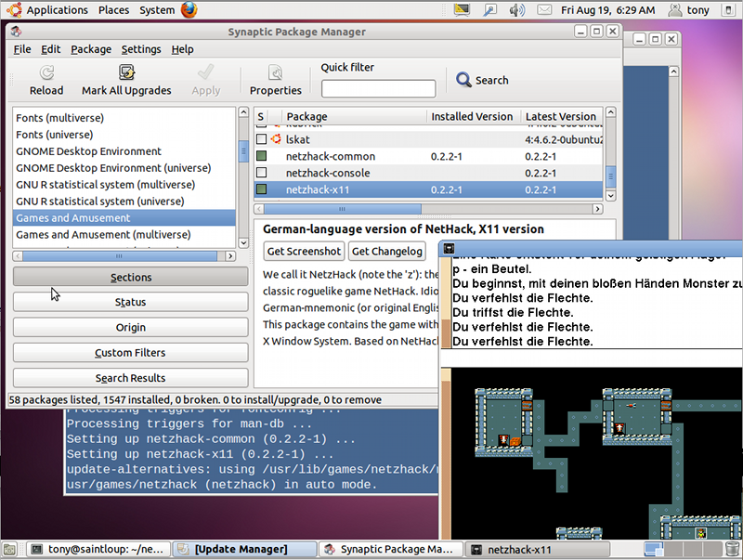743x560 pixels.
Task: Click sections list right scroll arrow
Action: click(230, 255)
